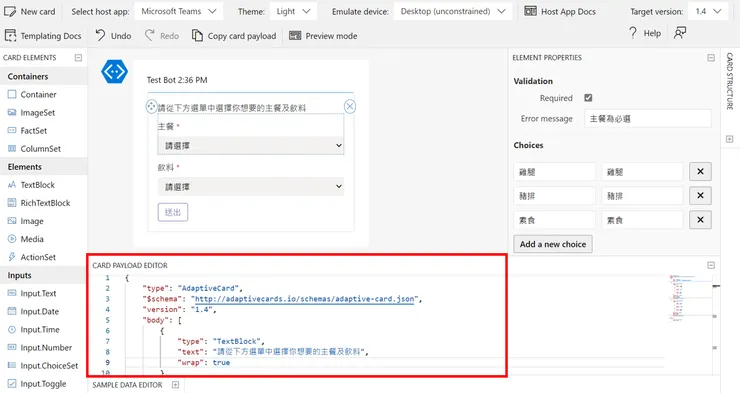
Task: Expand the Sample Data Editor panel
Action: 176,385
